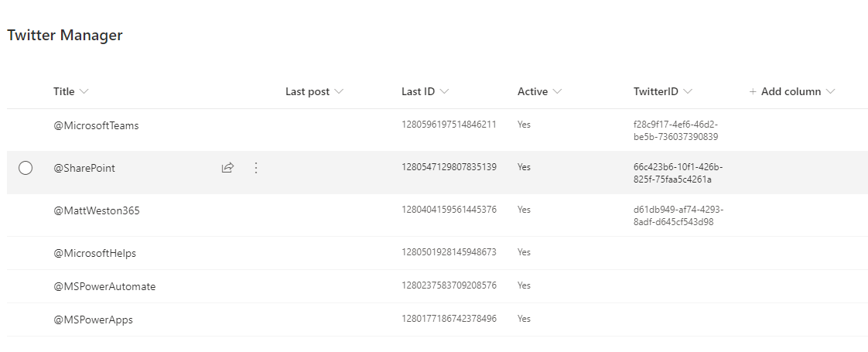
Task: Click the Twitter Manager list title
Action: (65, 35)
